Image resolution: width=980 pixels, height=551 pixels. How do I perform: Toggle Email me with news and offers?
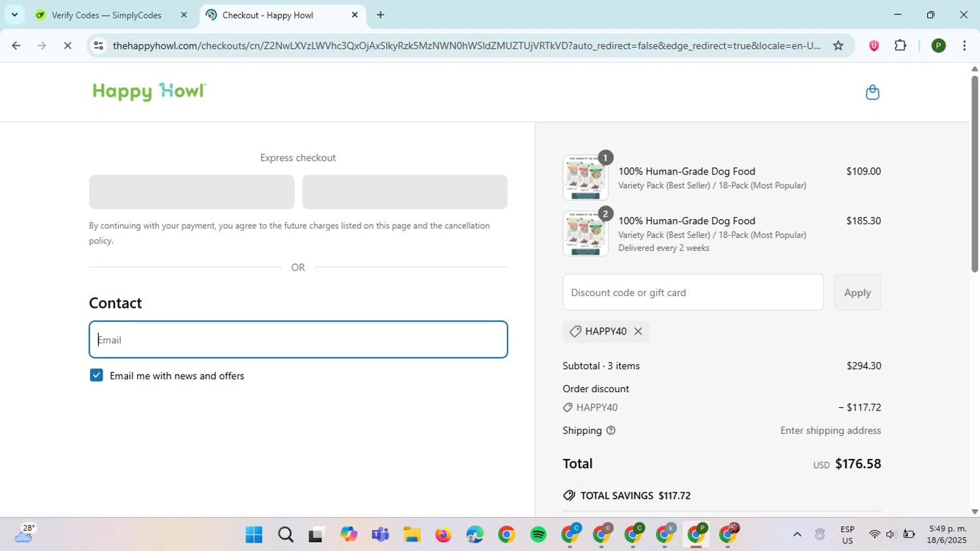click(x=97, y=375)
